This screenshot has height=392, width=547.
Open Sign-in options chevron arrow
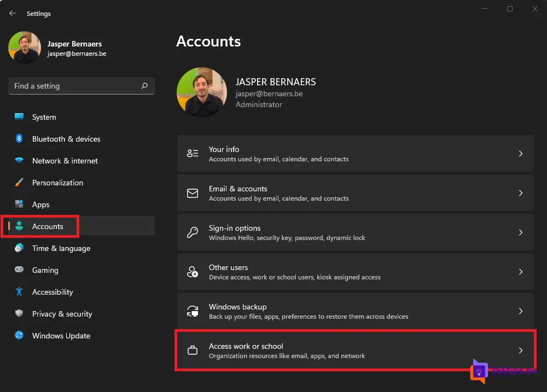pyautogui.click(x=521, y=232)
